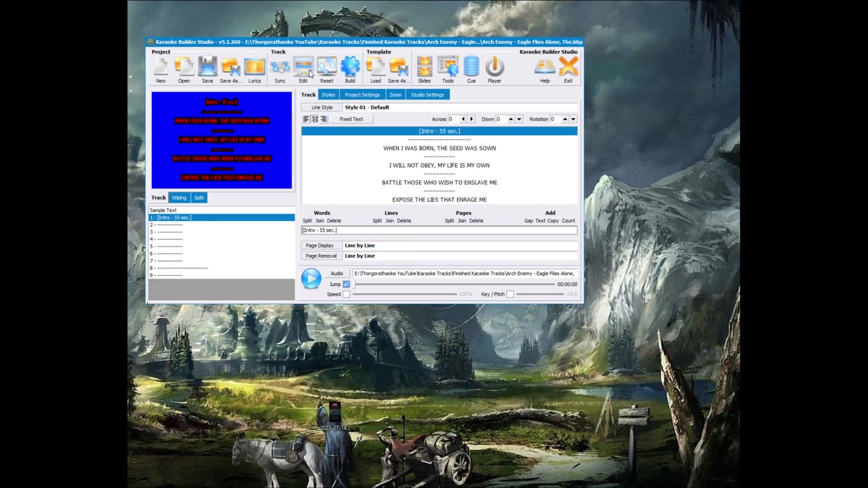The width and height of the screenshot is (868, 488).
Task: Click the karaoke preview thumbnail
Action: pos(222,140)
